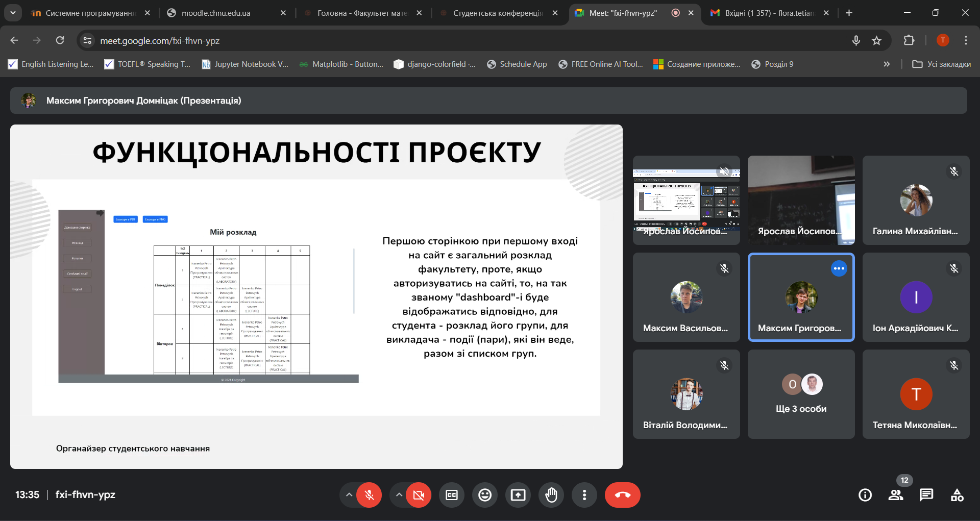Close the Gmail Вхідні tab
The image size is (980, 521).
click(826, 13)
